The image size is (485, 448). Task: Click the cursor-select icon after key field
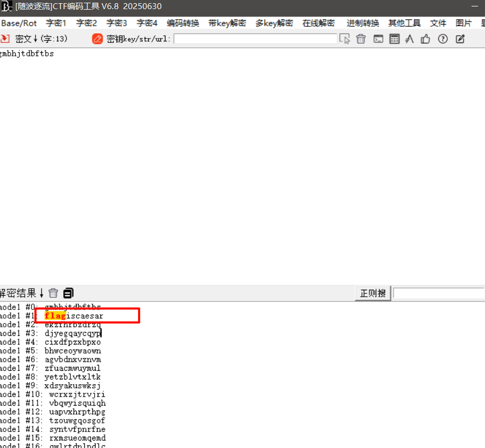click(345, 39)
